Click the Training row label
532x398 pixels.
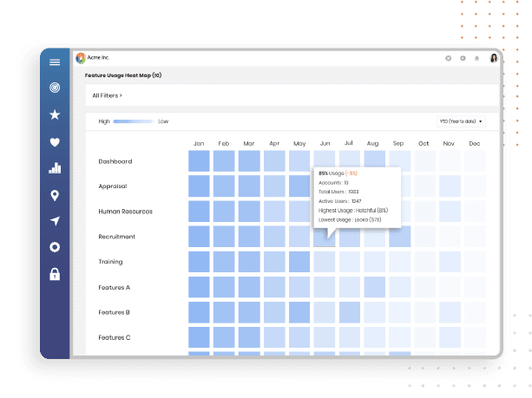point(110,262)
